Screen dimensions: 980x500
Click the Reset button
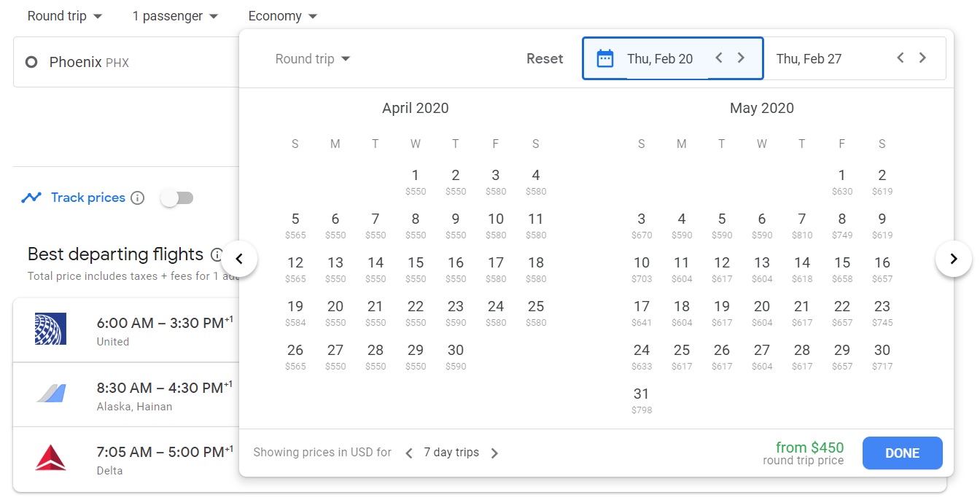545,59
